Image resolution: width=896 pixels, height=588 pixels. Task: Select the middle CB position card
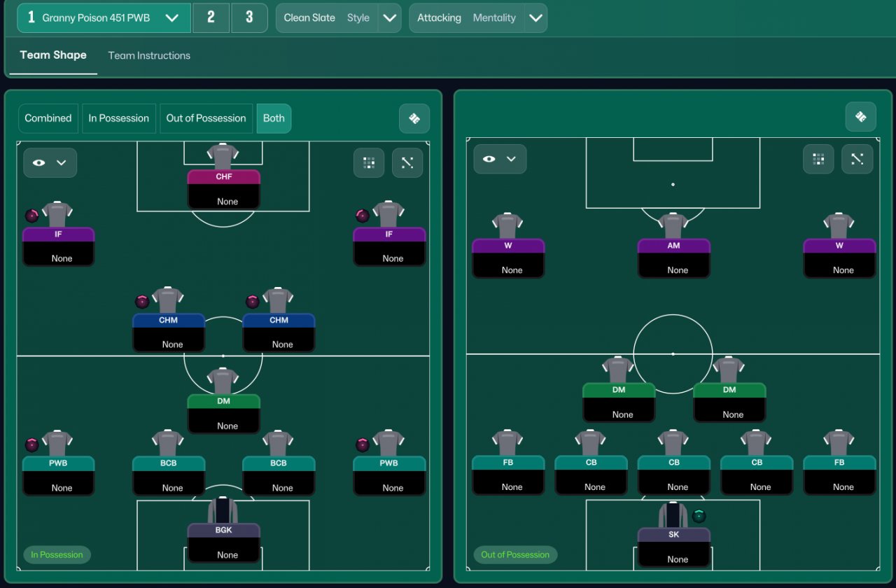click(x=674, y=475)
